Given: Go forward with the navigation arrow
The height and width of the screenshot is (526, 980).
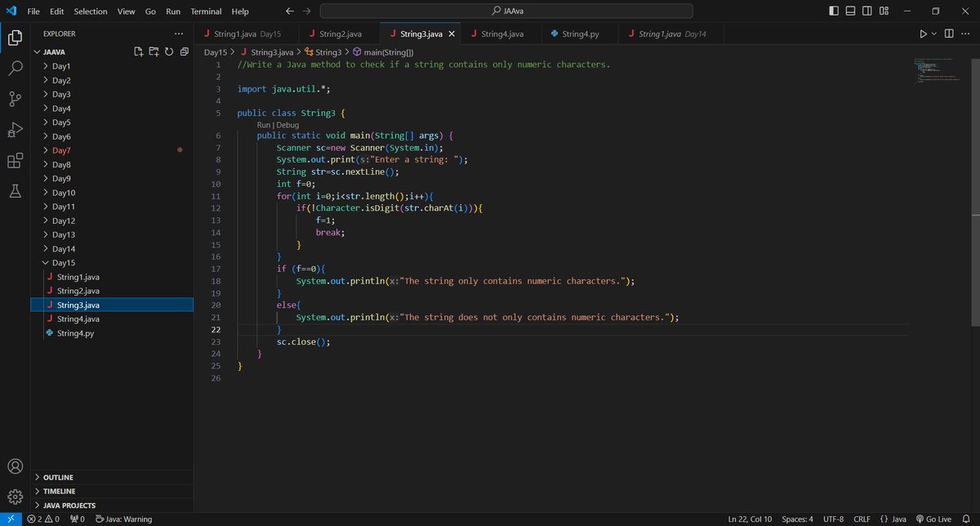Looking at the screenshot, I should coord(307,11).
